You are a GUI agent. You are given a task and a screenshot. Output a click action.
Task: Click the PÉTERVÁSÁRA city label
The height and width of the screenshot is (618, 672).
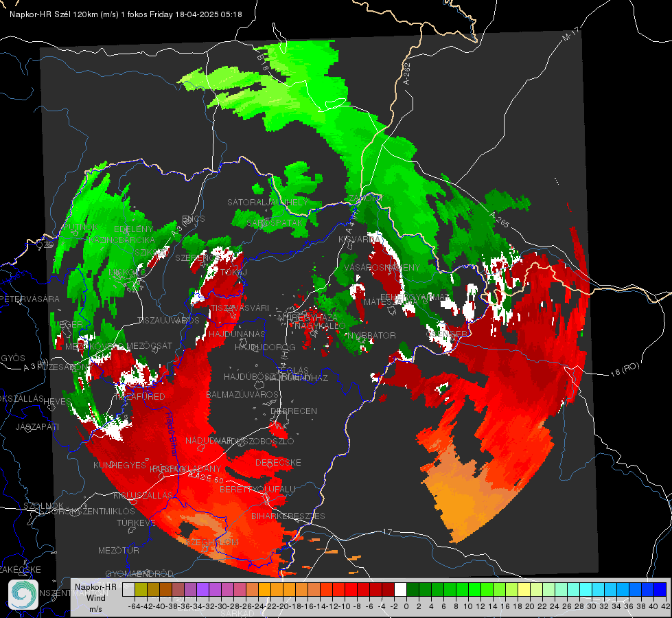pos(30,299)
